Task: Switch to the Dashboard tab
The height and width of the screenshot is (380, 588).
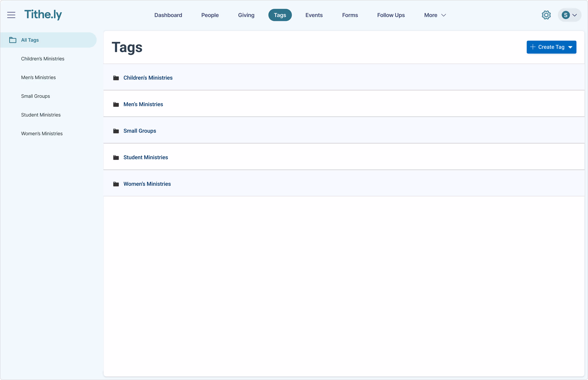Action: (168, 15)
